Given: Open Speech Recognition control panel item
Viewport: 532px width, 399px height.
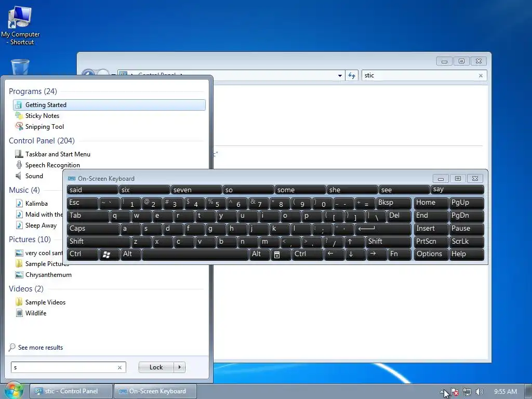Looking at the screenshot, I should tap(52, 165).
